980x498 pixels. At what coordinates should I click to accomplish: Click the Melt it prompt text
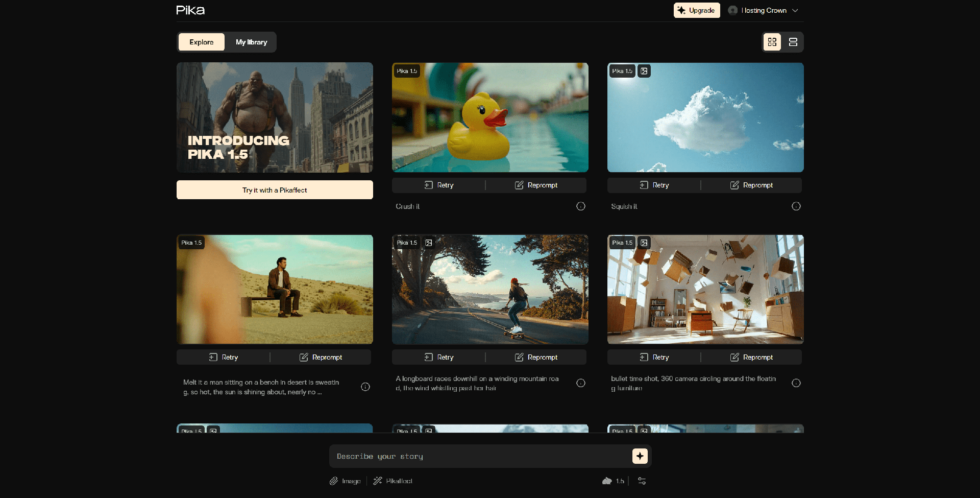coord(261,387)
